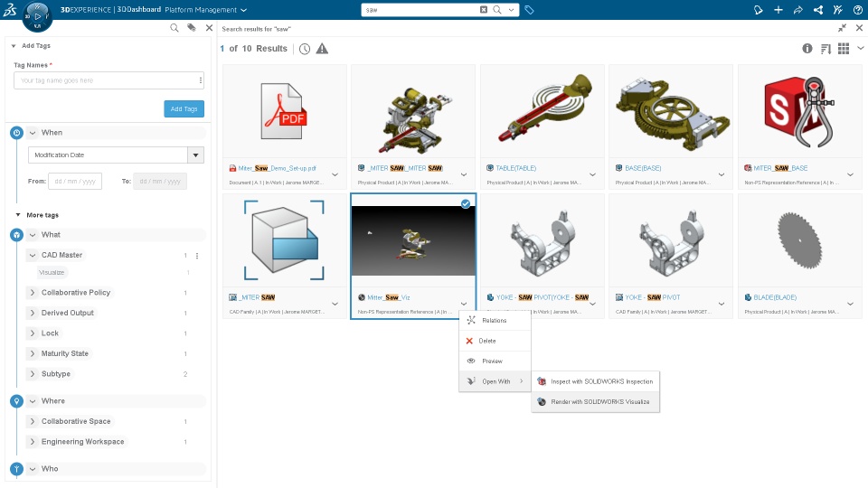The width and height of the screenshot is (868, 488).
Task: Click the tags icon in tag panel header
Action: [192, 28]
